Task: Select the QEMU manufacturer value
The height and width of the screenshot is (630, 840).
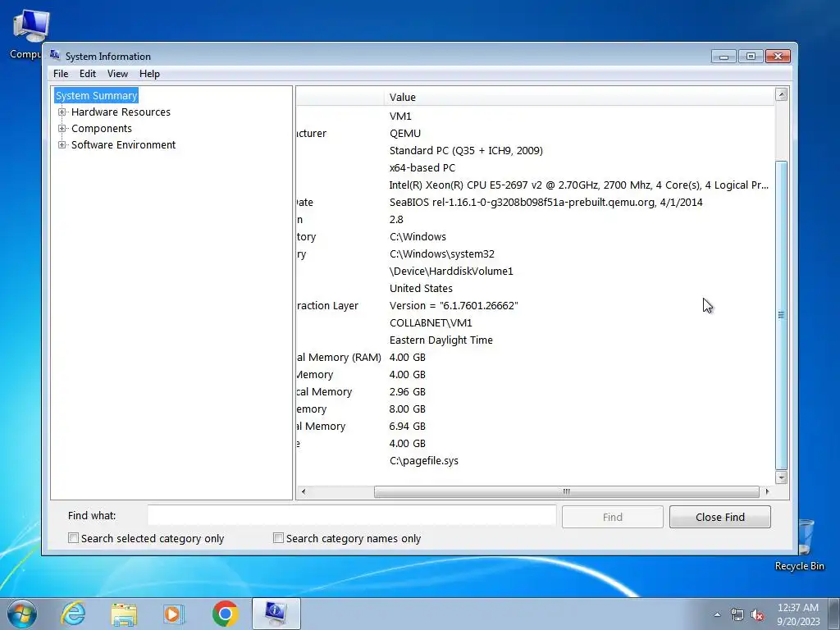Action: pos(405,134)
